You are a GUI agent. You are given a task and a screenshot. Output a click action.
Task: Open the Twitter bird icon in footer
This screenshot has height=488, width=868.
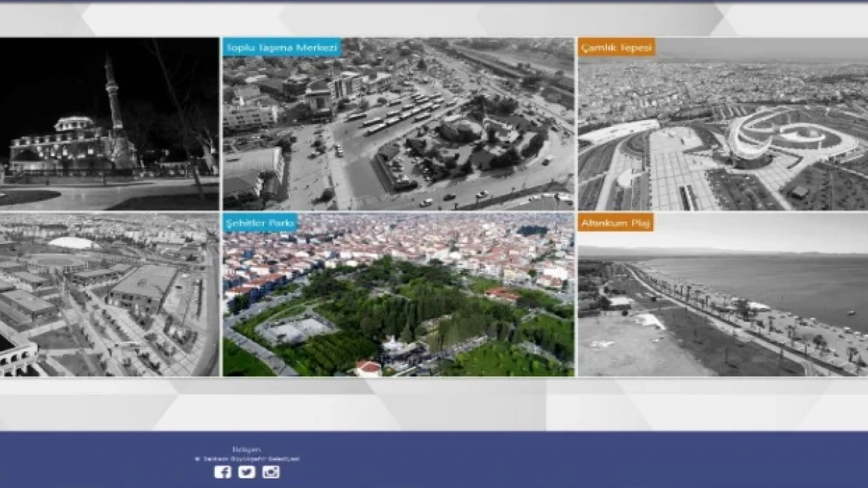[x=247, y=472]
